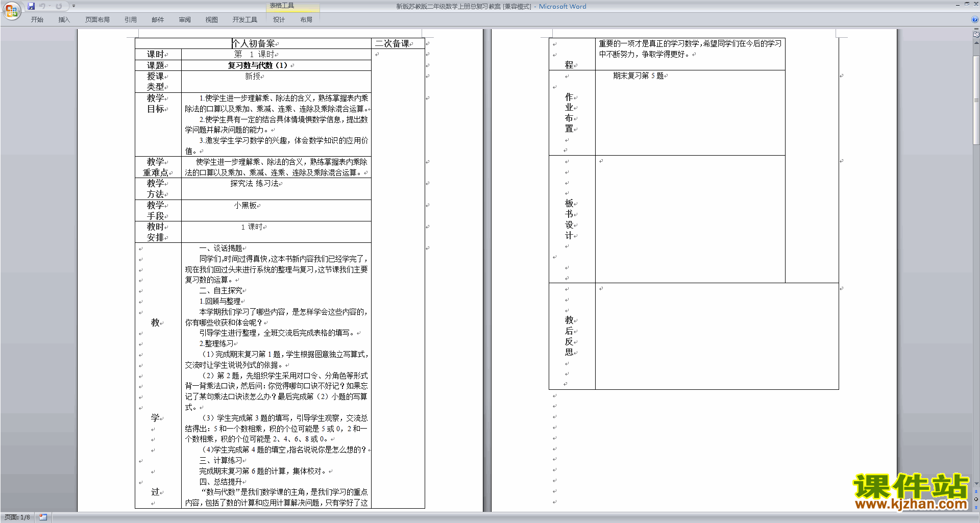Open the 开始 ribbon tab
Screen dimensions: 980x523
[x=37, y=20]
